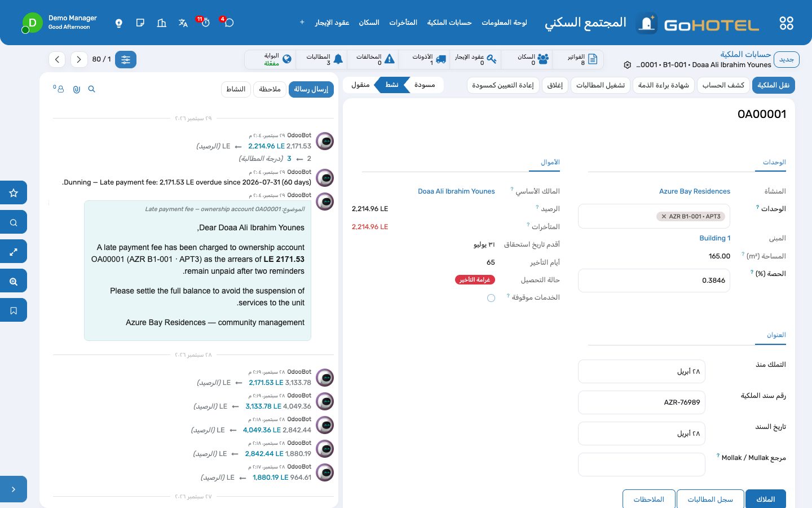Image resolution: width=812 pixels, height=508 pixels.
Task: Open the apps grid menu icon
Action: click(x=786, y=23)
